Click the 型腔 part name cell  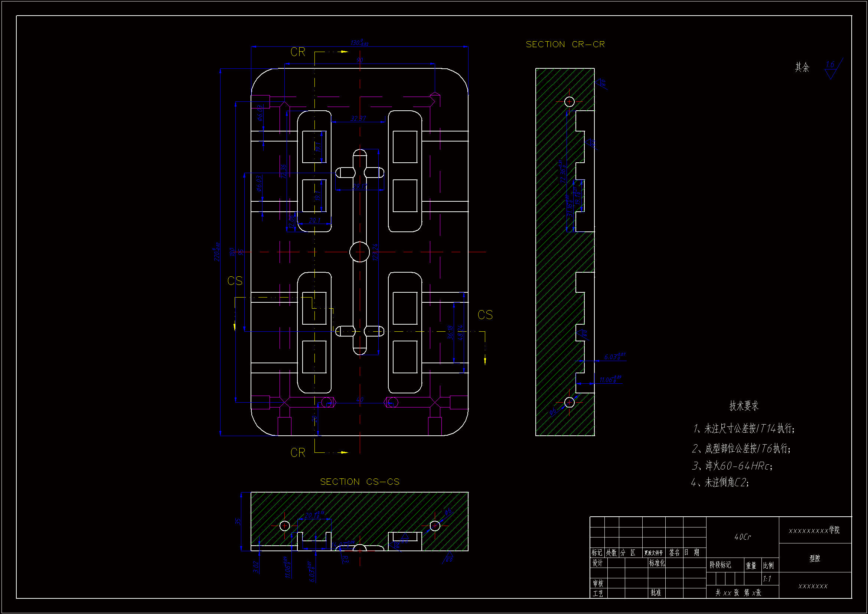pyautogui.click(x=815, y=558)
